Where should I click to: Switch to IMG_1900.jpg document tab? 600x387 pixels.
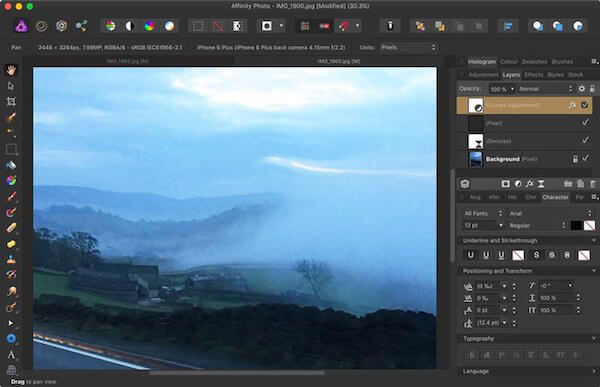(339, 61)
